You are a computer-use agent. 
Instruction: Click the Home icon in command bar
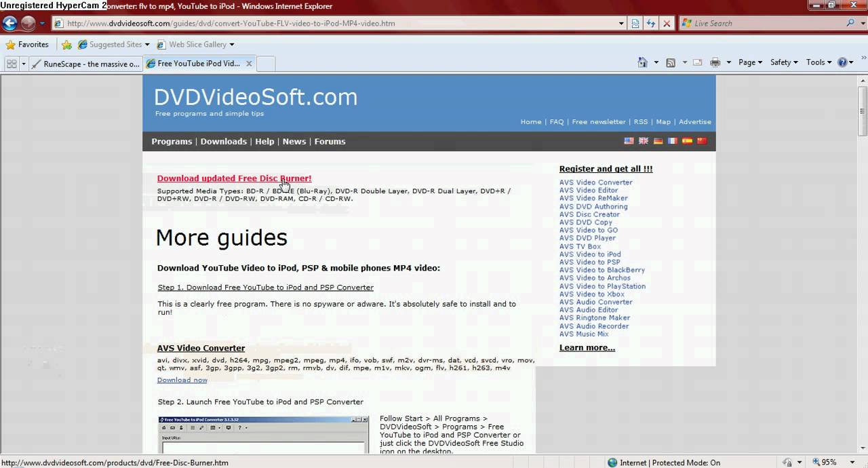pos(642,62)
